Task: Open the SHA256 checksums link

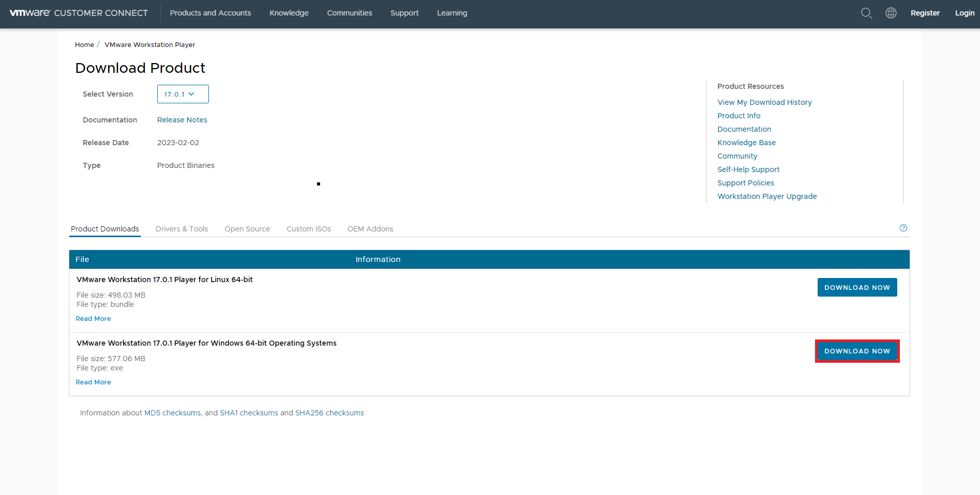Action: coord(329,413)
